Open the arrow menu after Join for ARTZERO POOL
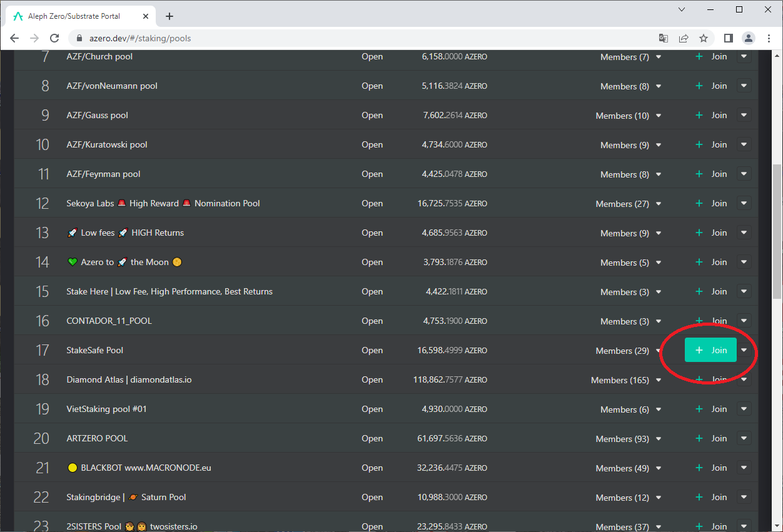The height and width of the screenshot is (532, 783). tap(744, 438)
